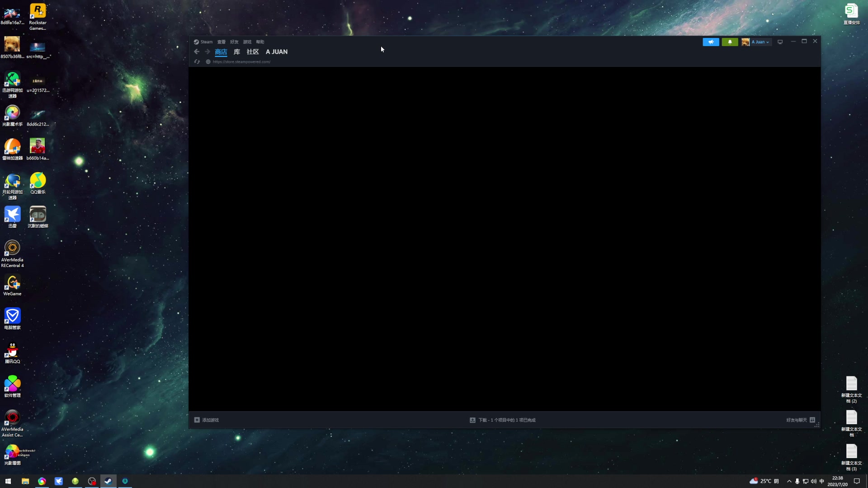Viewport: 868px width, 488px height.
Task: Click the Steam taskbar icon
Action: pos(108,481)
